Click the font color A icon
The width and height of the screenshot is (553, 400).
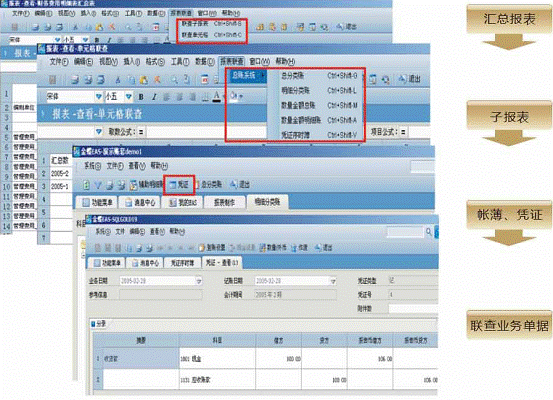[x=217, y=96]
